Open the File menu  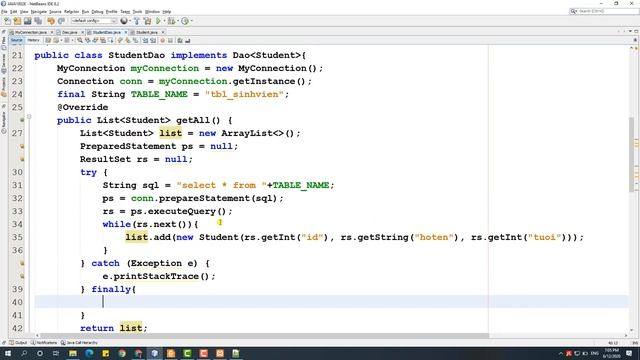pos(4,12)
